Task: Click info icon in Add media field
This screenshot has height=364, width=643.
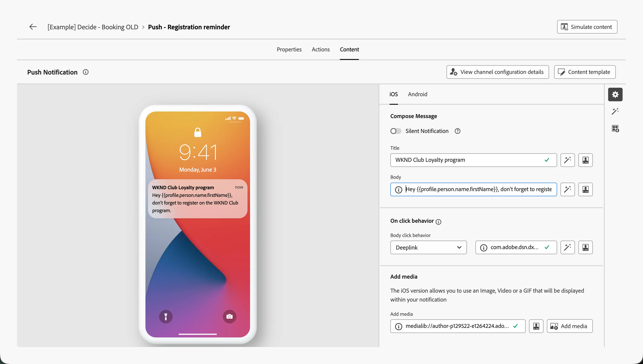Action: pos(398,326)
